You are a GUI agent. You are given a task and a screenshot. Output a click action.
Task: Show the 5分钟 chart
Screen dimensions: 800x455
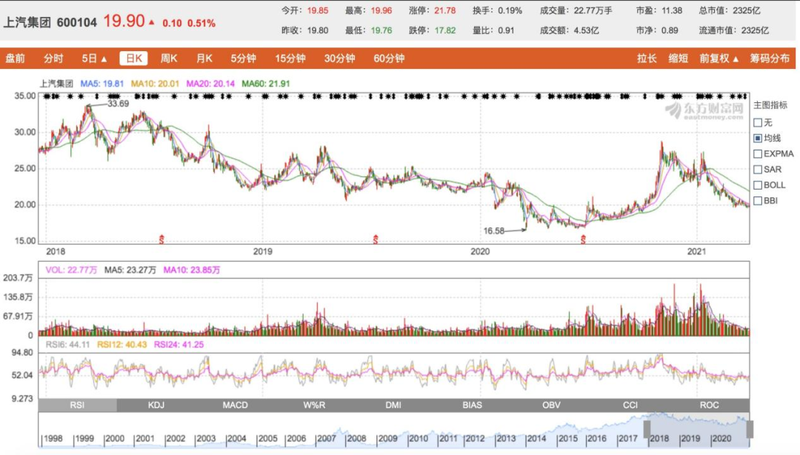click(243, 59)
